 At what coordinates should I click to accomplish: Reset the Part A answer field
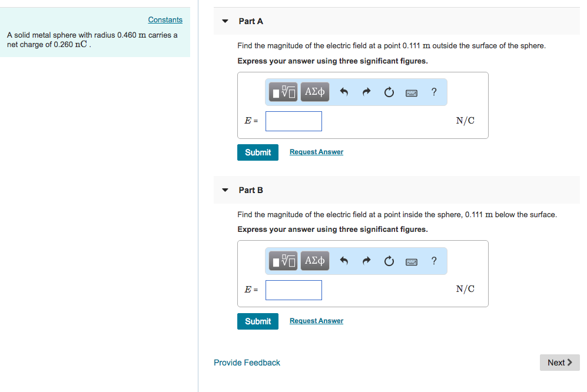389,92
